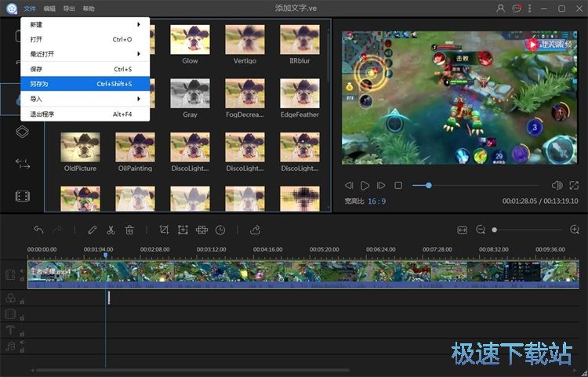
Task: Open the 16:9 aspect ratio selector
Action: (377, 201)
